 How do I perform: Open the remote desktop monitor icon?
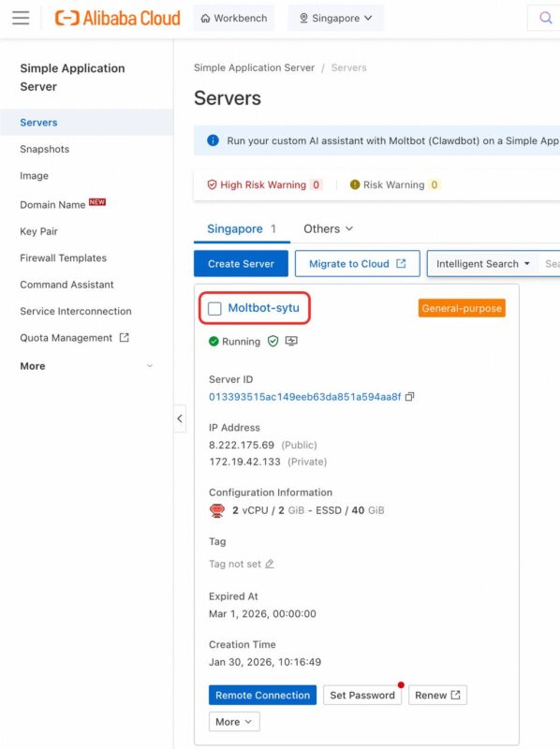click(293, 341)
